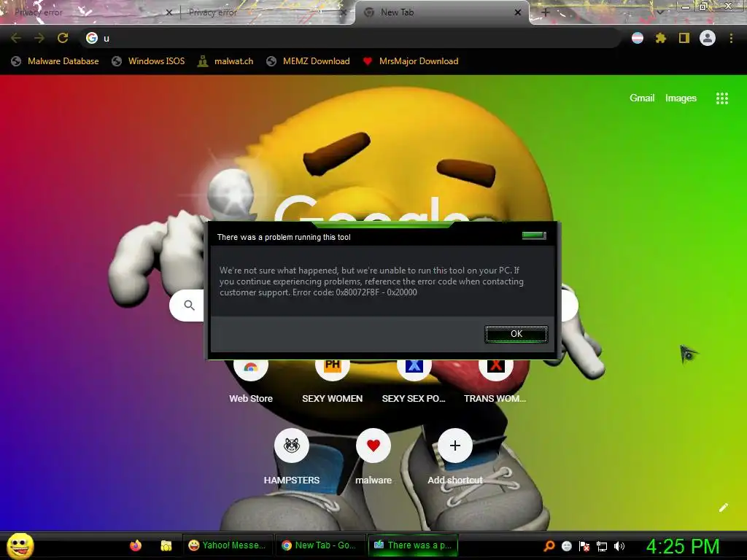Close the first Privacy error tab
The height and width of the screenshot is (560, 747).
pos(169,12)
